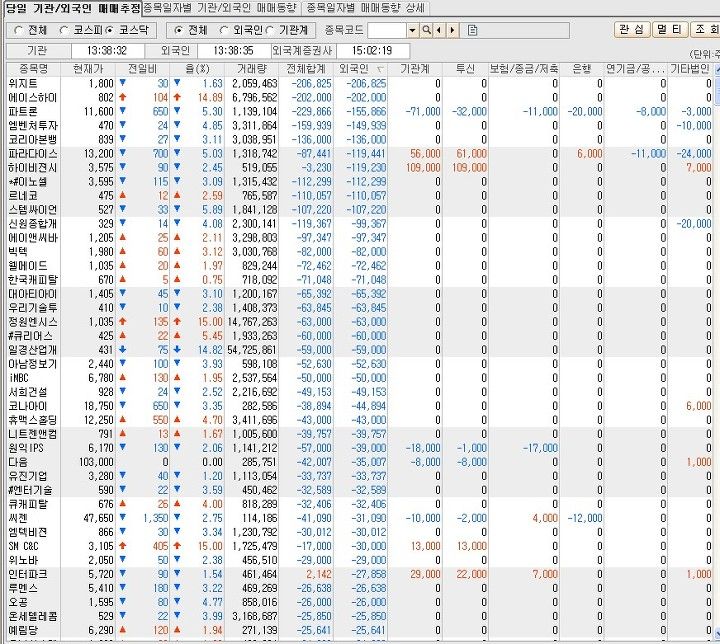
Task: Select stock row 빅텍
Action: (360, 252)
